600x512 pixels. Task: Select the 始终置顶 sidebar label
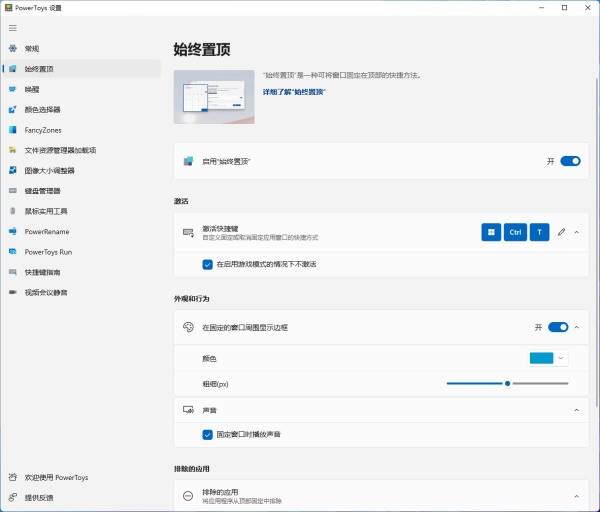tap(39, 69)
